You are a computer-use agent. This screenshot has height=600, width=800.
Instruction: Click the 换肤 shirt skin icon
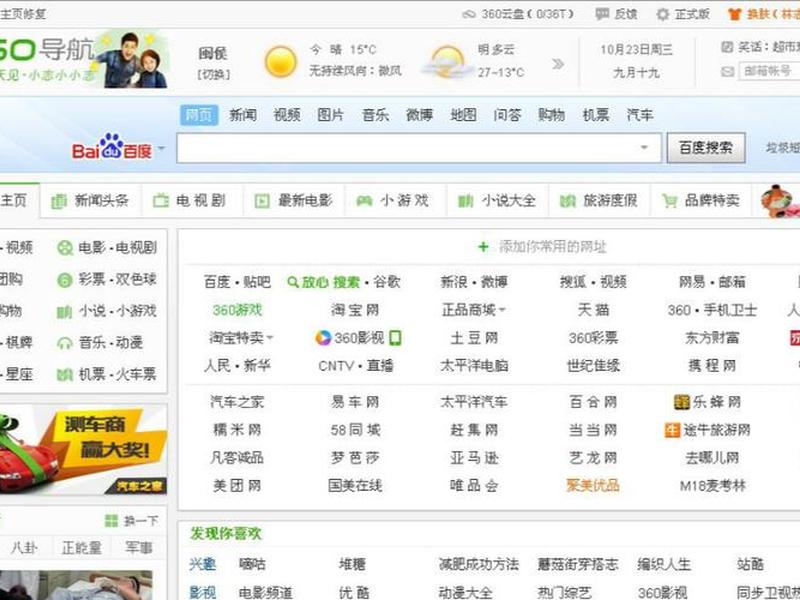734,14
